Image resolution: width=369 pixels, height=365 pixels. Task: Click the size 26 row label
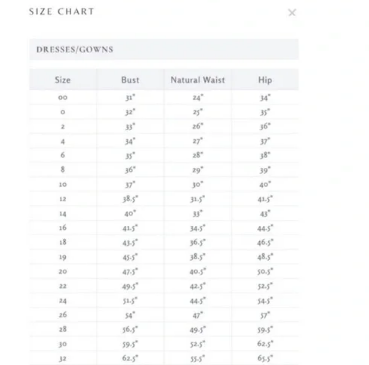coord(63,315)
